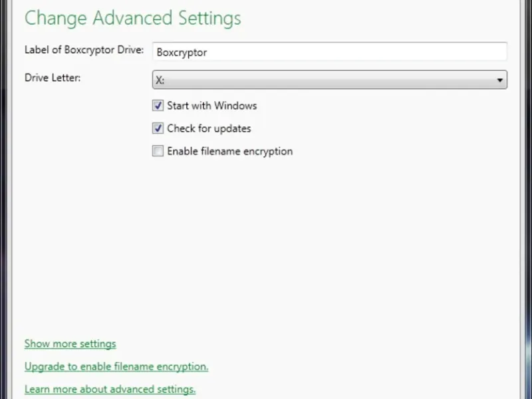
Task: Open the Drive Letter dropdown
Action: coord(329,80)
